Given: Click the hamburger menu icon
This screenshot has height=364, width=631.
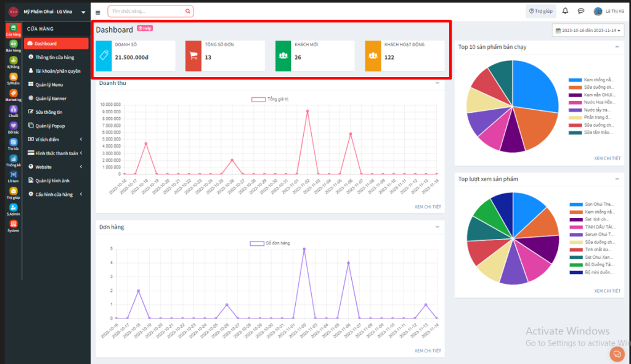Looking at the screenshot, I should (98, 12).
